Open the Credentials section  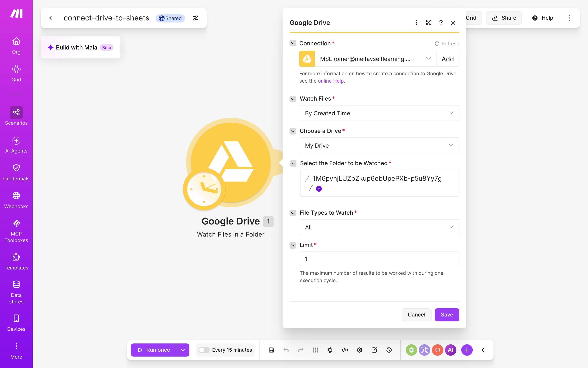point(16,173)
